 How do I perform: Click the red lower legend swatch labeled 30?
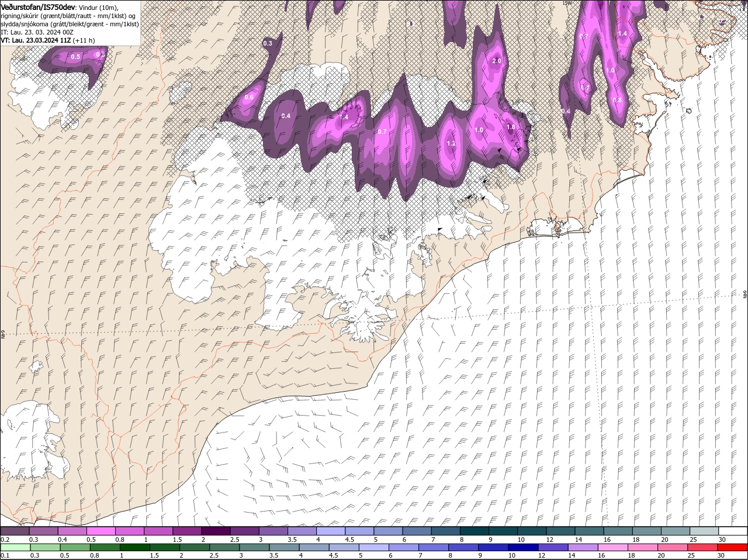pos(732,548)
